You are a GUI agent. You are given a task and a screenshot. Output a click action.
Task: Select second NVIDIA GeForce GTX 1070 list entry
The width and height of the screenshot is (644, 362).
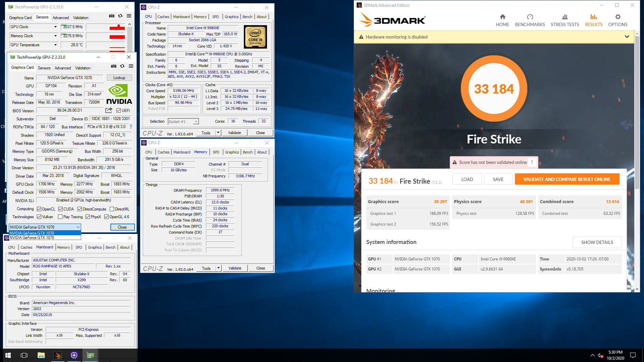[x=45, y=238]
